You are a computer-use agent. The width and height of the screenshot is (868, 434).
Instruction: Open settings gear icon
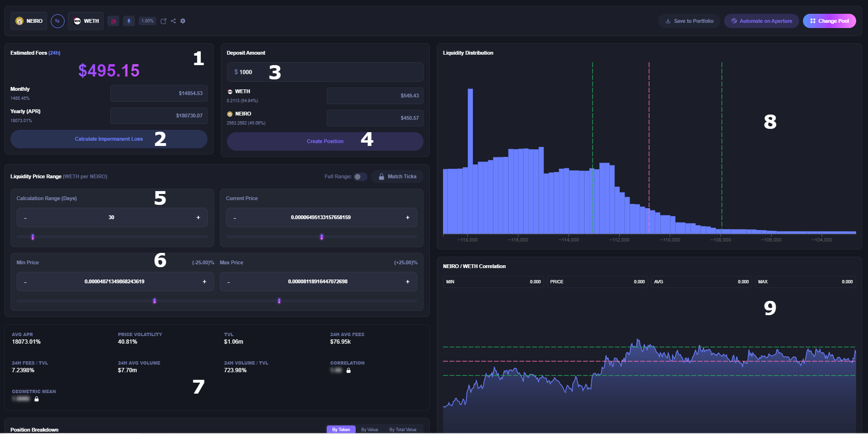pyautogui.click(x=183, y=21)
